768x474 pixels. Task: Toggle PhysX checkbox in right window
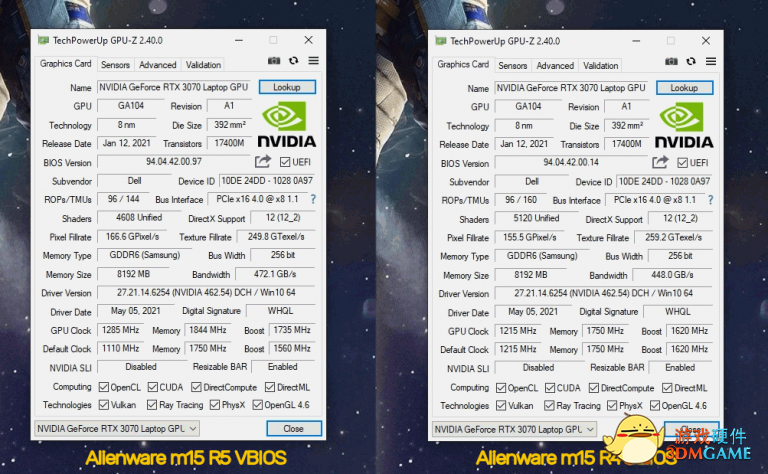click(612, 405)
